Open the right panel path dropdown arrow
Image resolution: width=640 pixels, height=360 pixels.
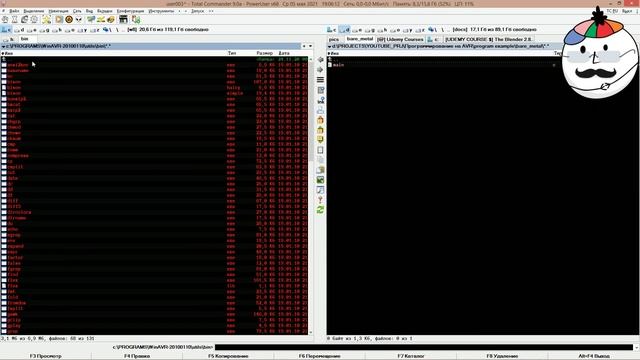tap(329, 47)
